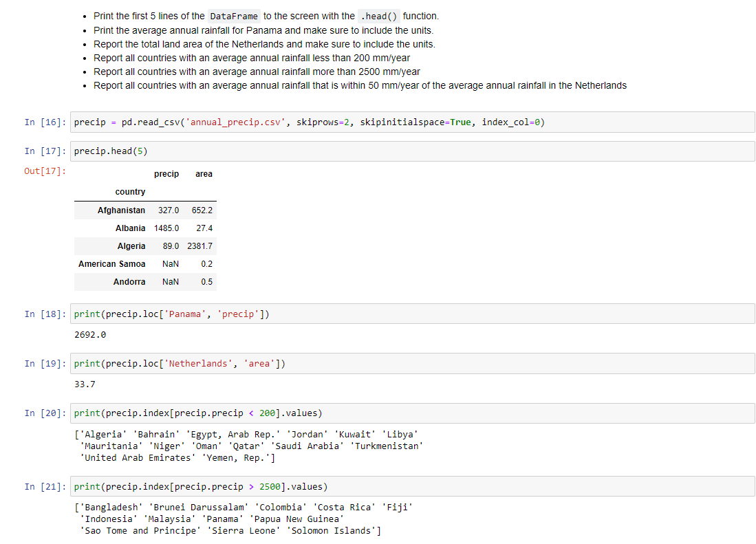Screen dimensions: 756x544
Task: Click the Algeria area value 2381.7
Action: pos(199,246)
